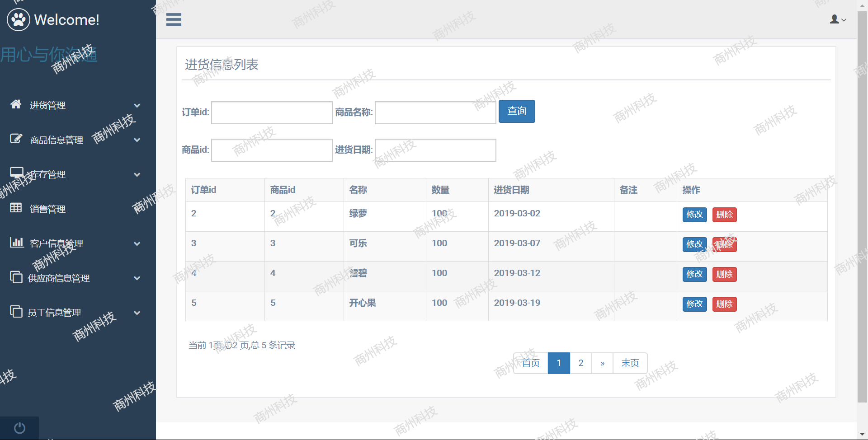This screenshot has width=868, height=440.
Task: Select pagination page 1
Action: [559, 363]
